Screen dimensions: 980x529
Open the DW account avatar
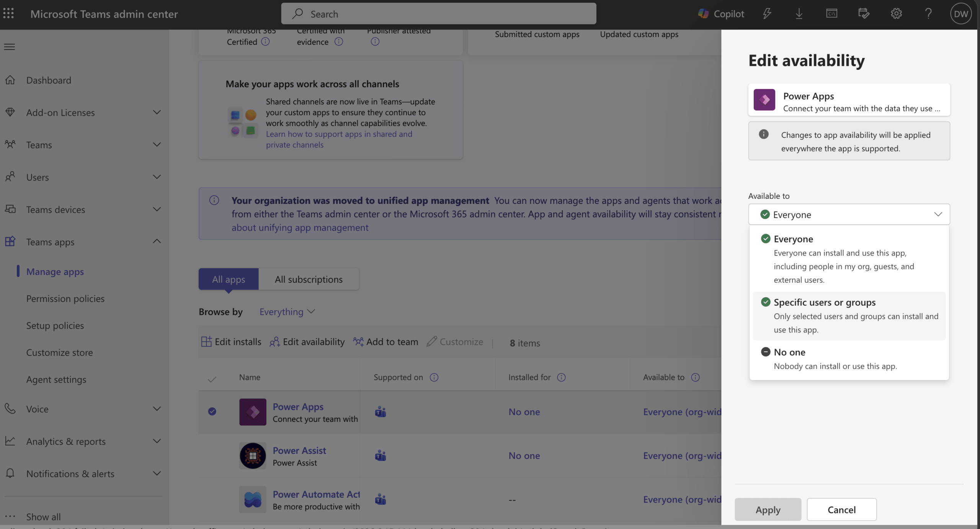(x=961, y=14)
